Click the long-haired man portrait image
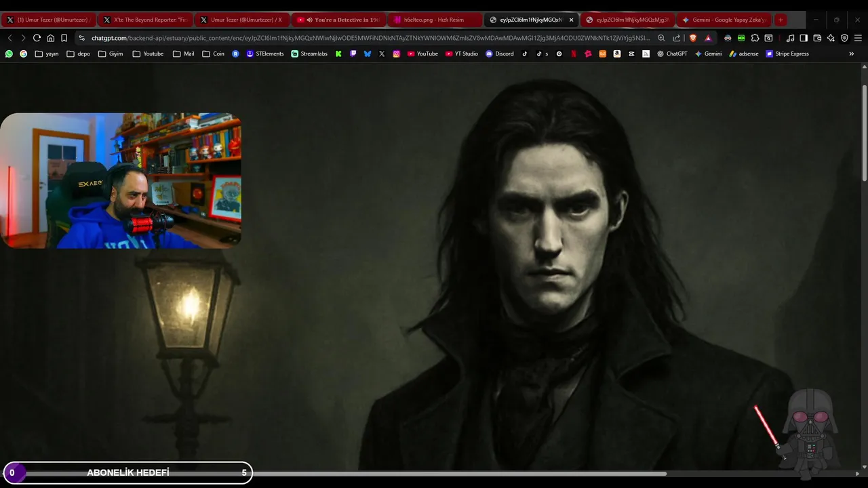This screenshot has width=868, height=488. (x=430, y=266)
